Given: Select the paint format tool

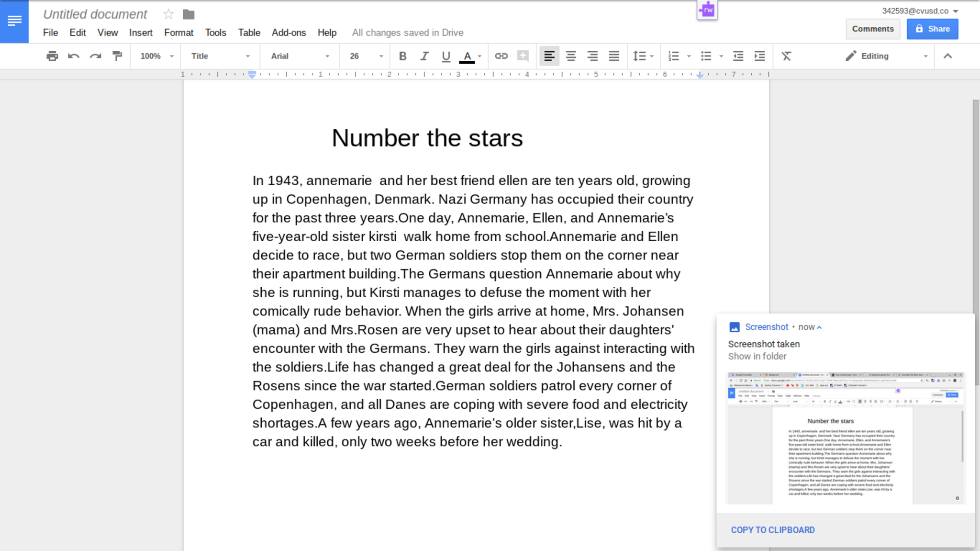Looking at the screenshot, I should click(x=117, y=56).
